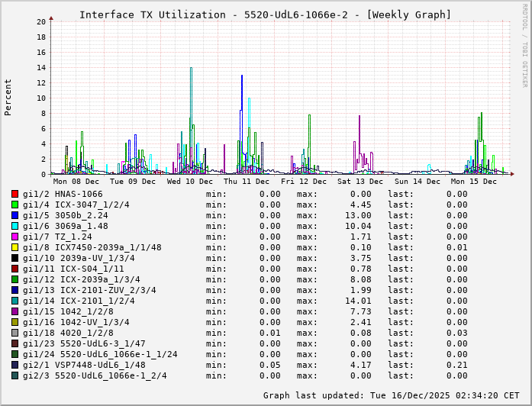Click the olive swatch for gi1/16 1042-UV

tap(15, 322)
